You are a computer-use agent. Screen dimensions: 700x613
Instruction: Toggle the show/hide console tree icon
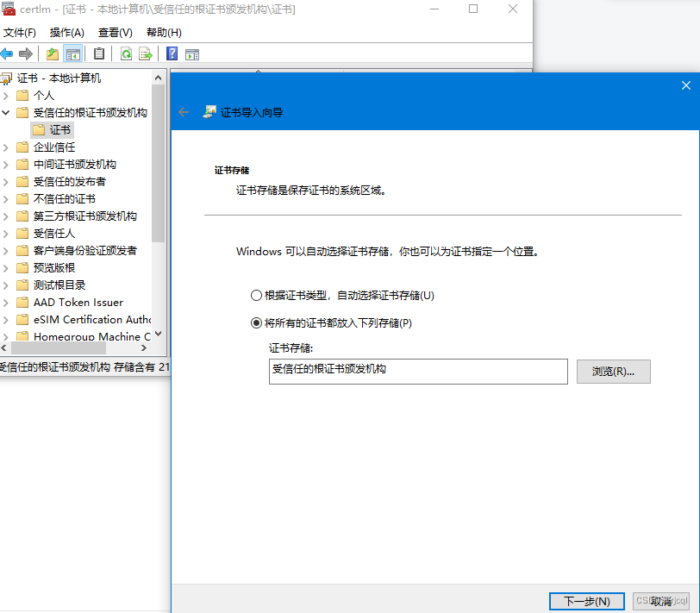click(x=73, y=53)
